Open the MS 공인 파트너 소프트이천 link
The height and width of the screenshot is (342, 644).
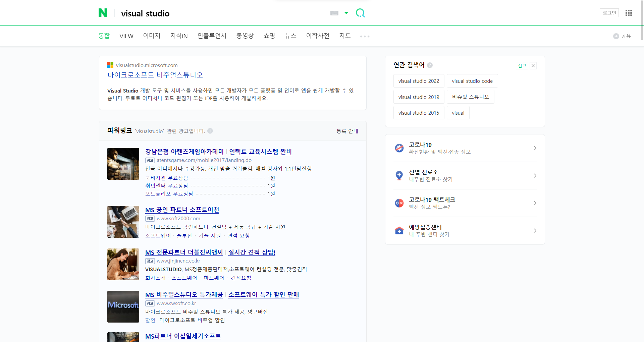(x=182, y=210)
